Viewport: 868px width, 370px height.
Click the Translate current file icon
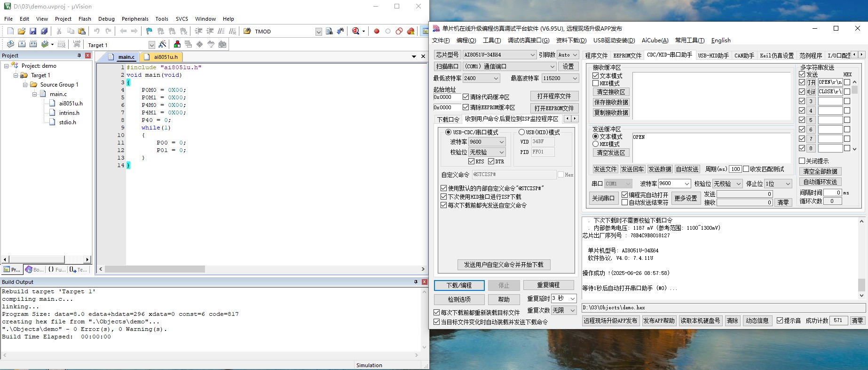pyautogui.click(x=10, y=44)
